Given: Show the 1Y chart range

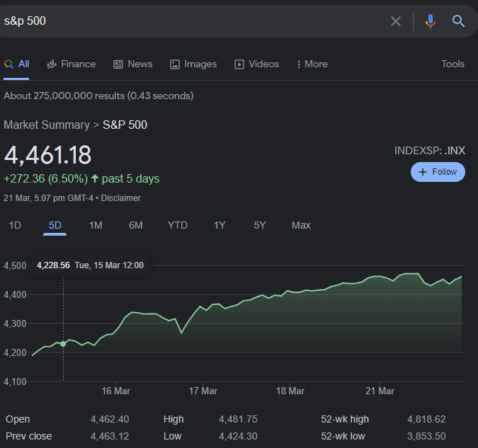Looking at the screenshot, I should pos(220,225).
